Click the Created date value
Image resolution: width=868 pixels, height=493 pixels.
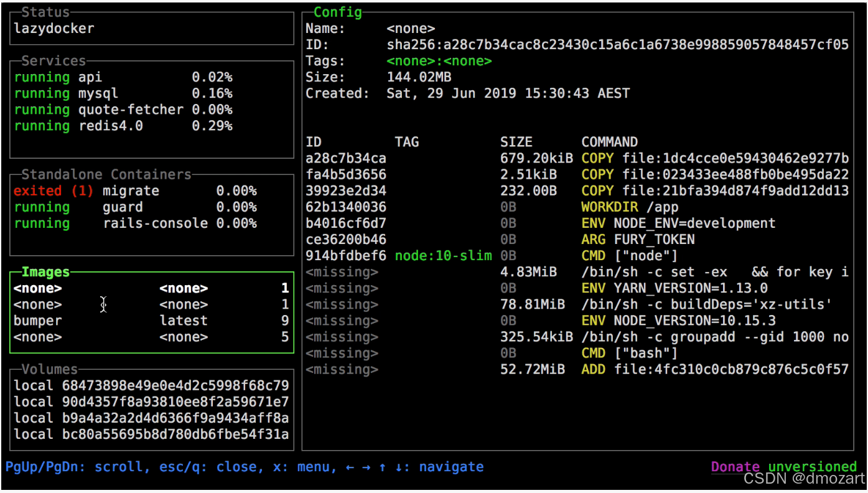tap(508, 93)
